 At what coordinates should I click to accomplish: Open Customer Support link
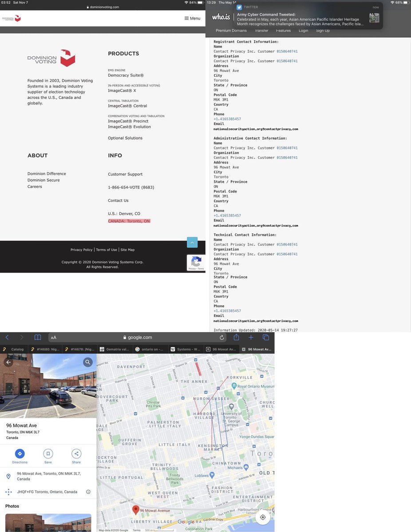125,174
